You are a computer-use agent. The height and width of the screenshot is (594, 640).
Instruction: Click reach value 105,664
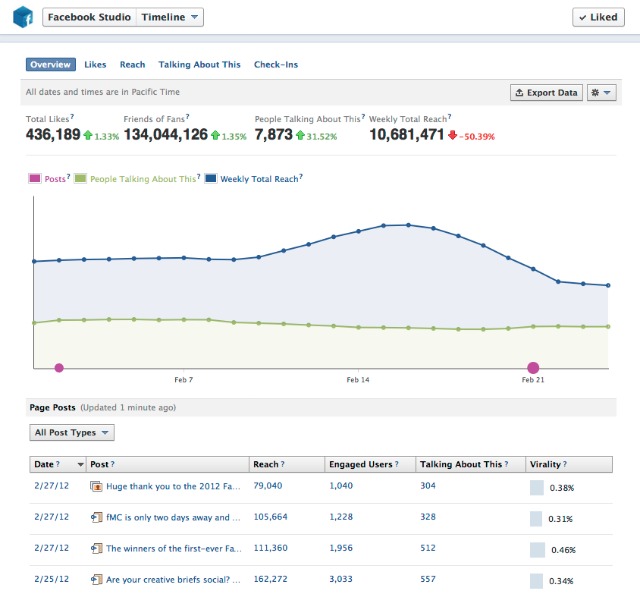[271, 517]
